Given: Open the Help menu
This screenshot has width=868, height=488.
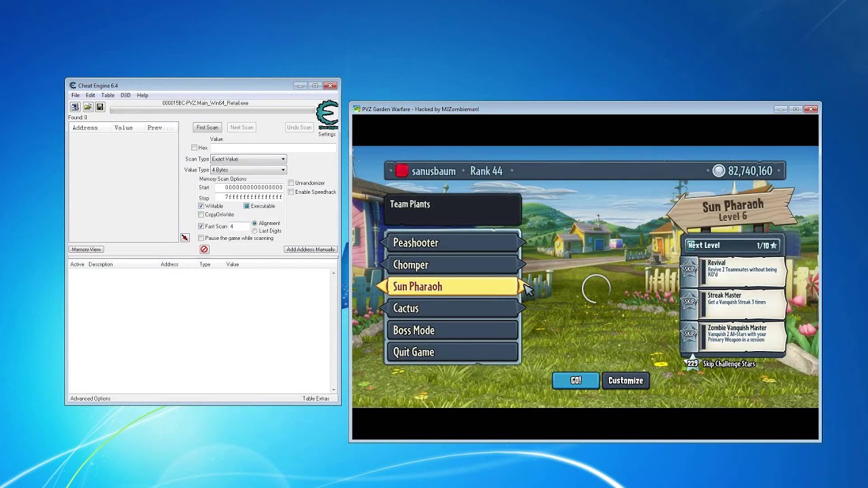Looking at the screenshot, I should coord(142,96).
